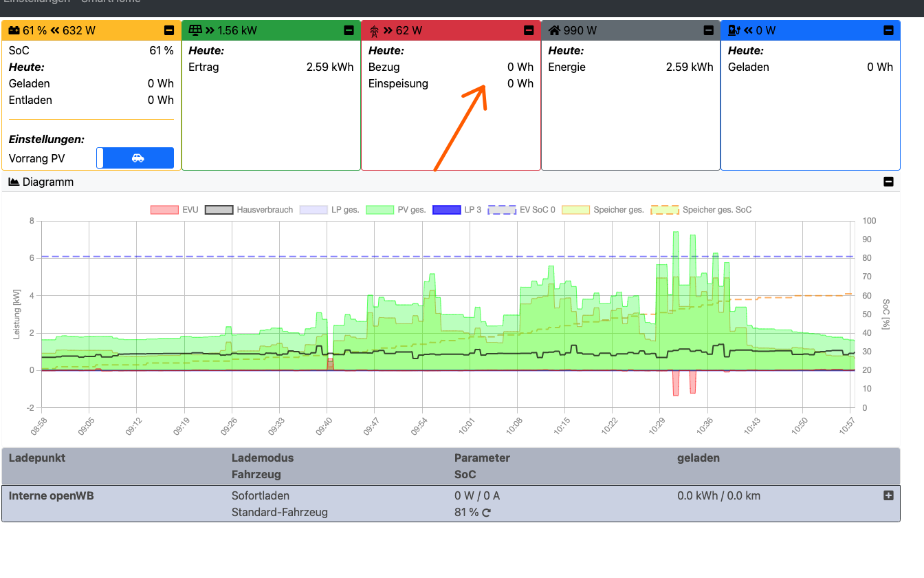
Task: Collapse the red grid card
Action: click(x=529, y=30)
